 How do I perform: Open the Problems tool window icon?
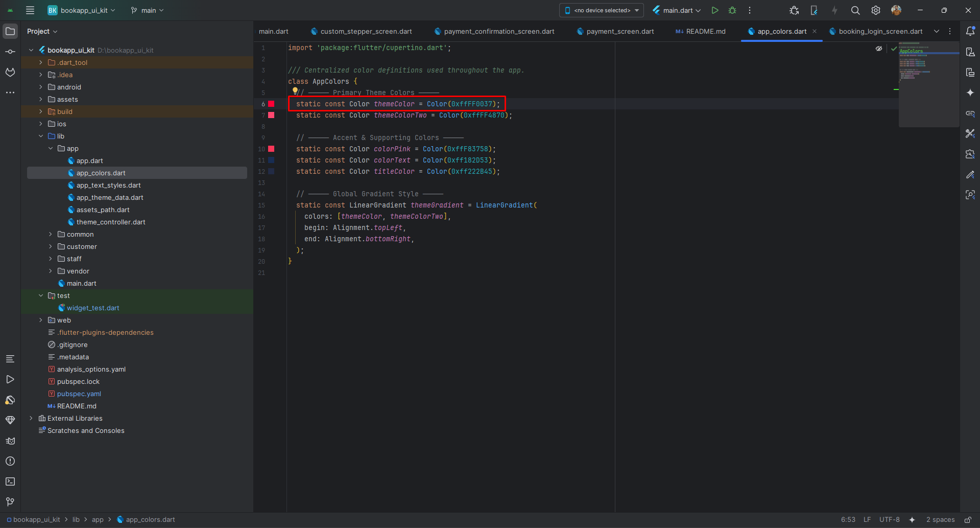[x=10, y=461]
